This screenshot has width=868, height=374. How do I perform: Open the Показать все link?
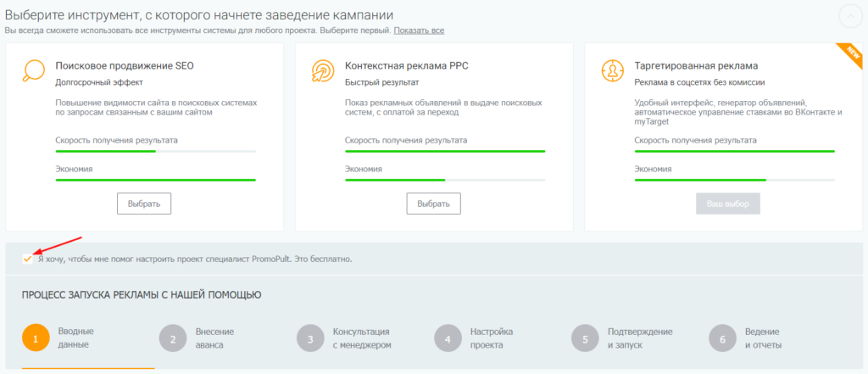tap(419, 31)
